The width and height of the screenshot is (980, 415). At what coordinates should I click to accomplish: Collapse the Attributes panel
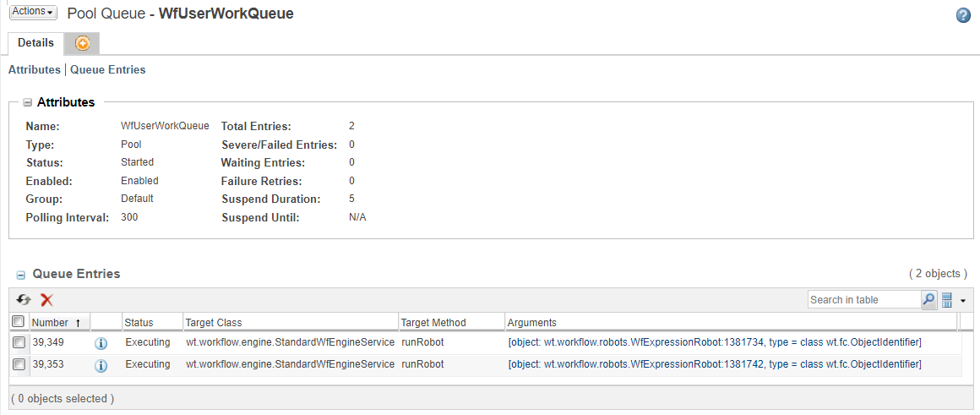(x=28, y=102)
